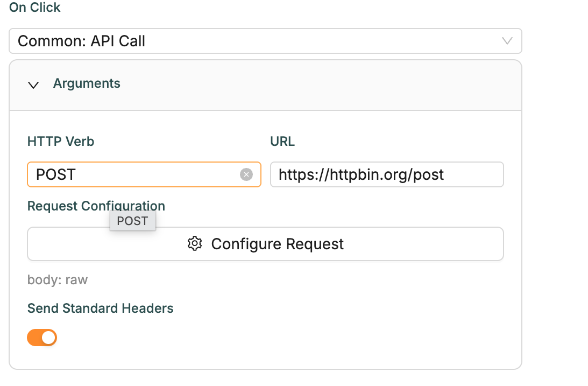Click the Request Configuration label
The height and width of the screenshot is (386, 588).
[96, 206]
